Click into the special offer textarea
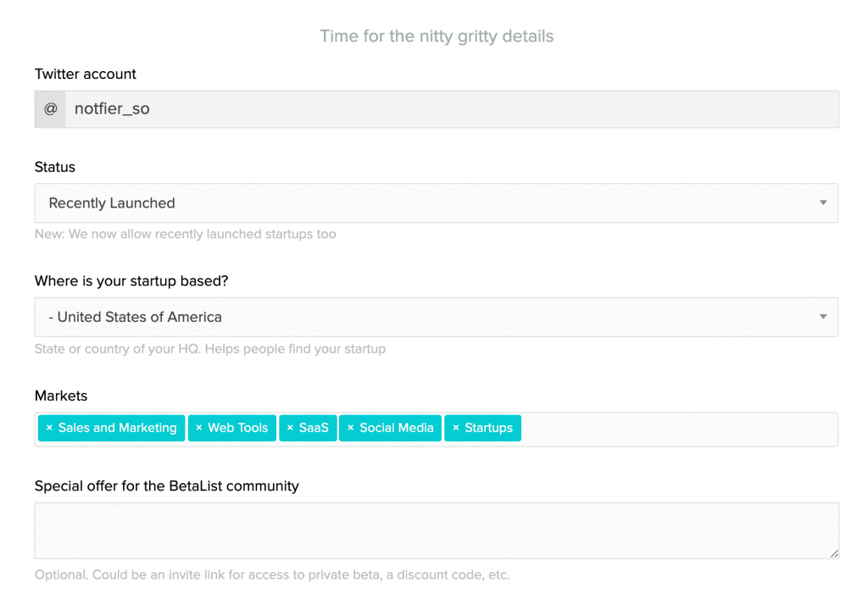868x599 pixels. point(437,530)
